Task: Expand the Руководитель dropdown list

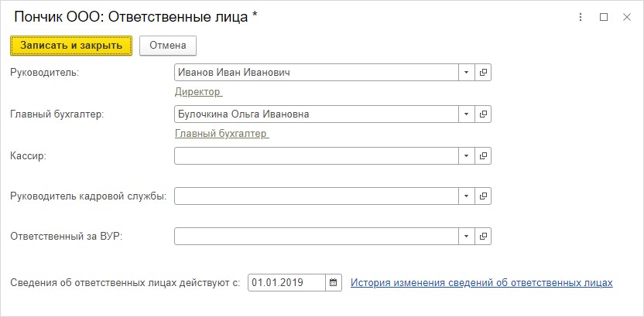Action: (467, 72)
